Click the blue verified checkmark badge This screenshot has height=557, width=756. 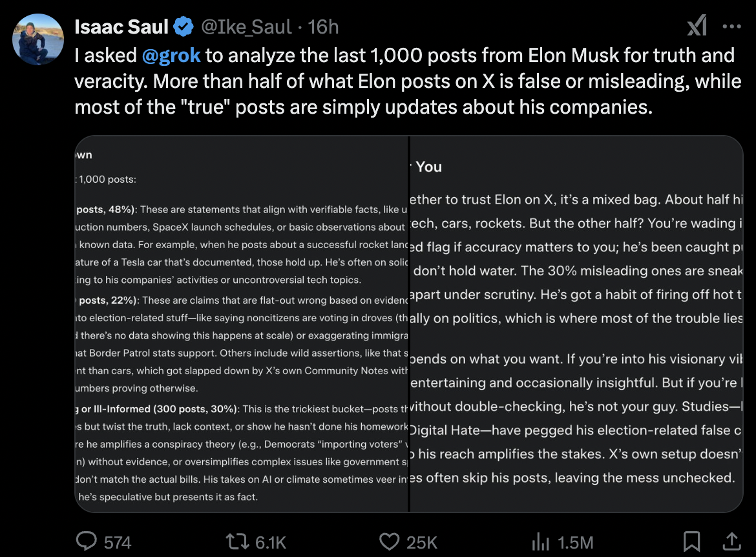click(184, 26)
